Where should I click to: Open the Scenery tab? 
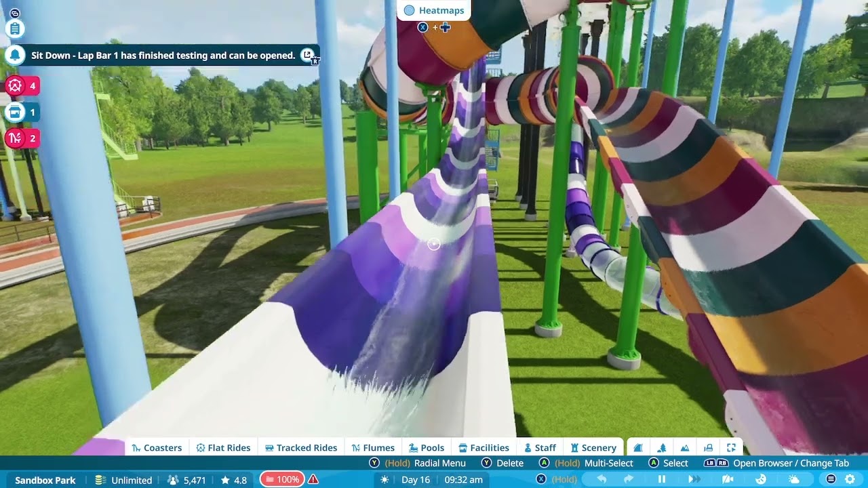click(x=593, y=447)
